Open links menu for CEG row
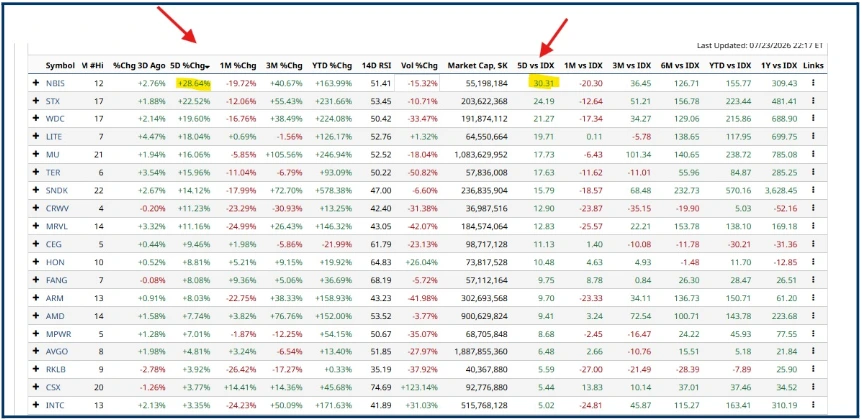Viewport: 862px width, 420px height. coord(813,244)
